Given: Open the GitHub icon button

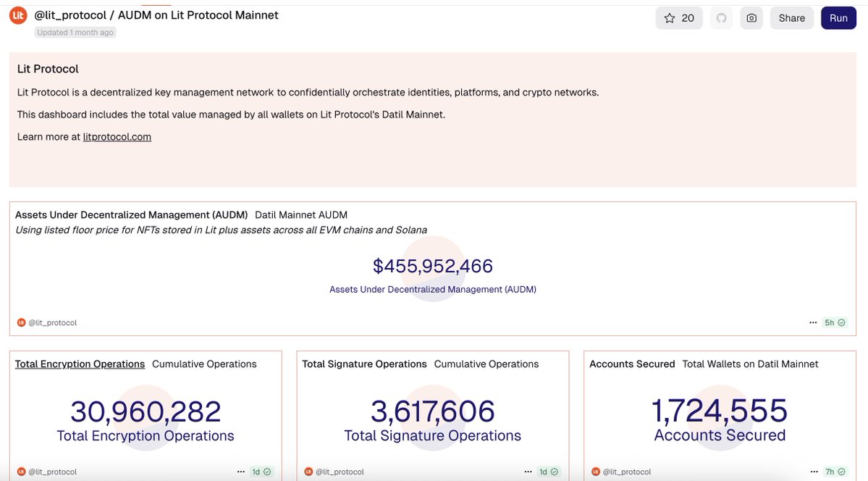Looking at the screenshot, I should pyautogui.click(x=721, y=18).
